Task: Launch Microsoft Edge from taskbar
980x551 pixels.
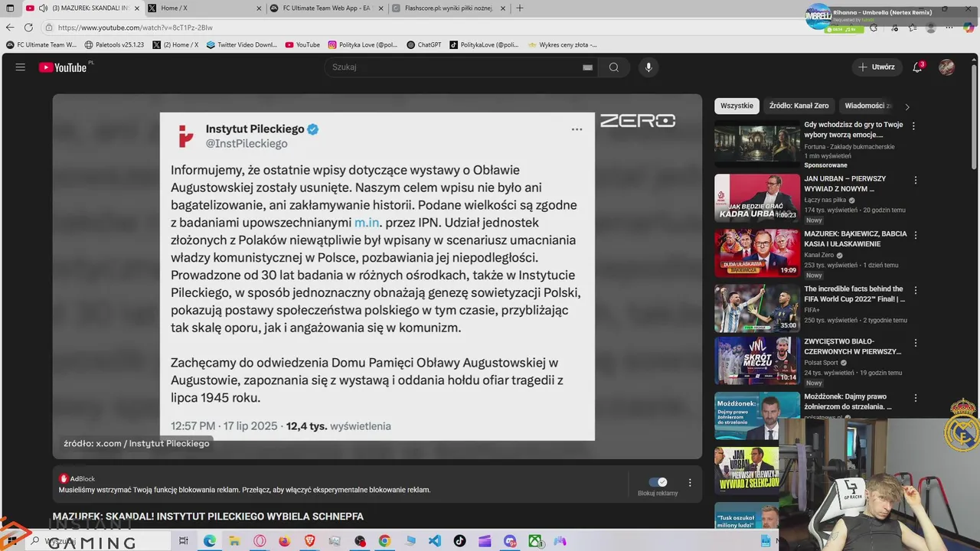Action: point(209,541)
